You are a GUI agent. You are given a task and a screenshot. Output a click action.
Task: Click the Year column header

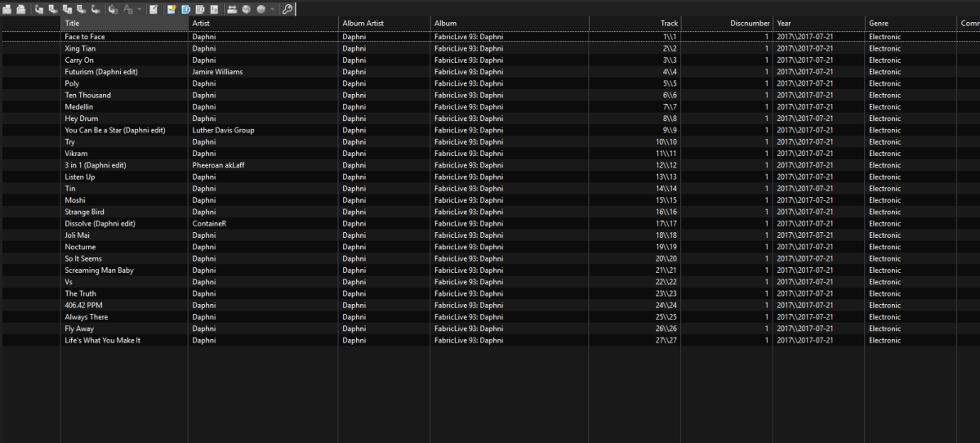tap(819, 24)
